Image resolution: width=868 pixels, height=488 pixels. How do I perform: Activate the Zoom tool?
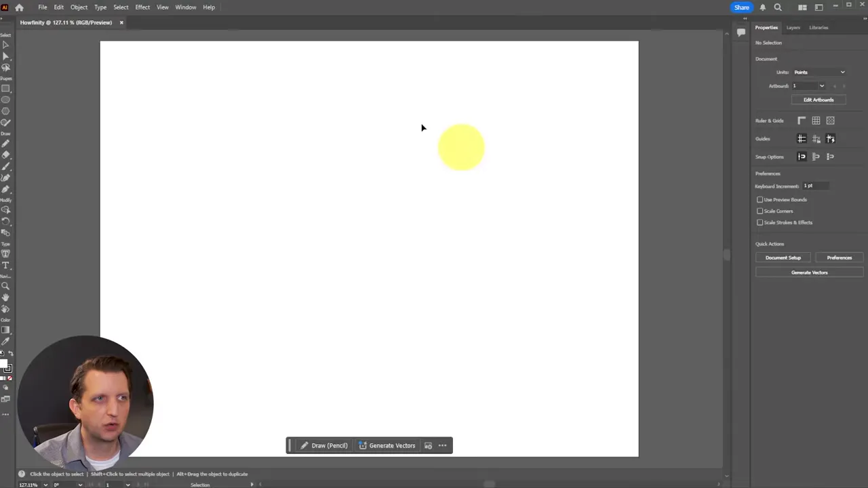[x=6, y=285]
